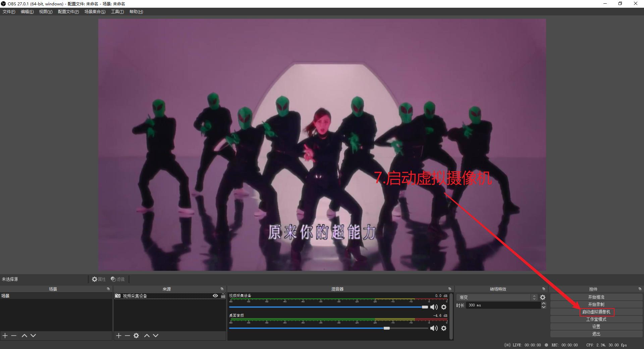The image size is (644, 349).
Task: Add a new scene with plus icon
Action: tap(5, 336)
